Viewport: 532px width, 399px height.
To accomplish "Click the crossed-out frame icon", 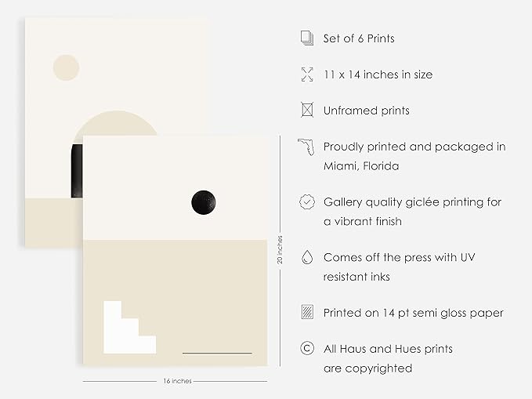I will (306, 111).
